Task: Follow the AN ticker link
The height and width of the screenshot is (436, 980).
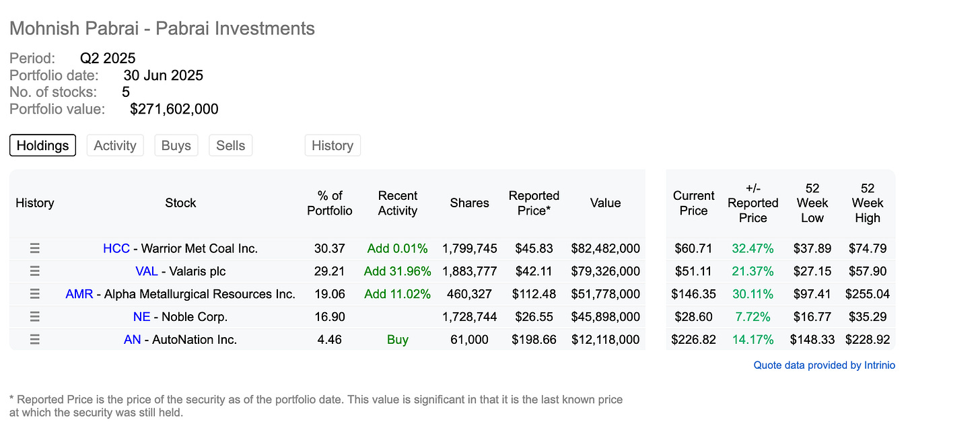Action: 133,340
